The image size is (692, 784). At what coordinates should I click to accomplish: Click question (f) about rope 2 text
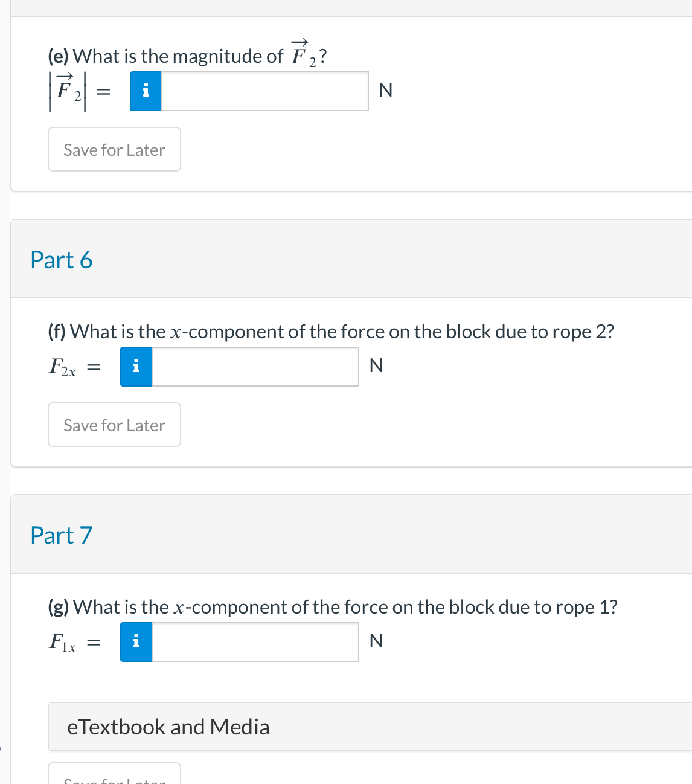331,332
